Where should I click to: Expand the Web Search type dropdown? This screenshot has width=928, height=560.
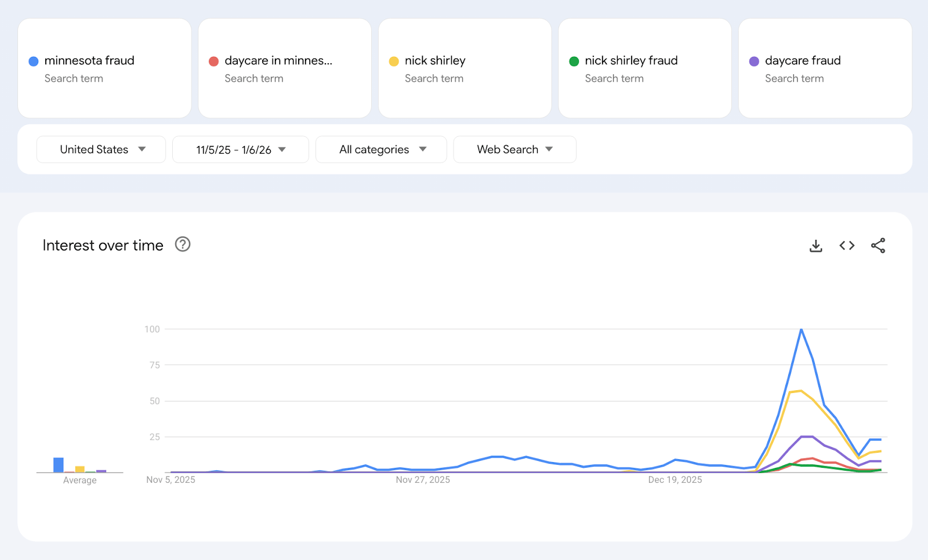pyautogui.click(x=514, y=150)
